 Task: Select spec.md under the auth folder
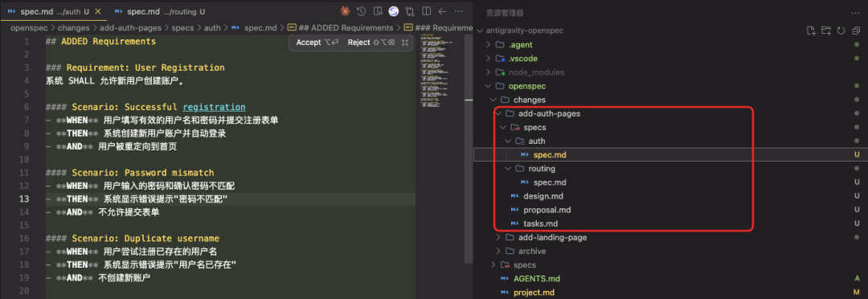pyautogui.click(x=549, y=155)
